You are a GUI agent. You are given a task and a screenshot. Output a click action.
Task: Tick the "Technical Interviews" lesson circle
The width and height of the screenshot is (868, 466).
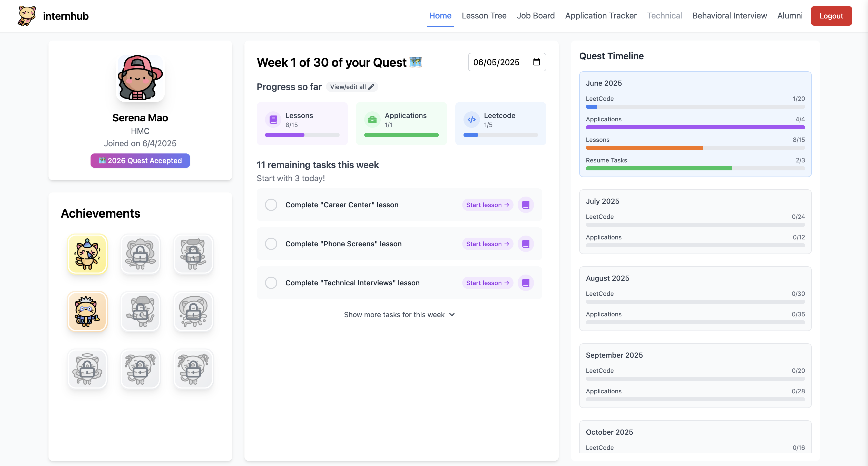(x=271, y=283)
